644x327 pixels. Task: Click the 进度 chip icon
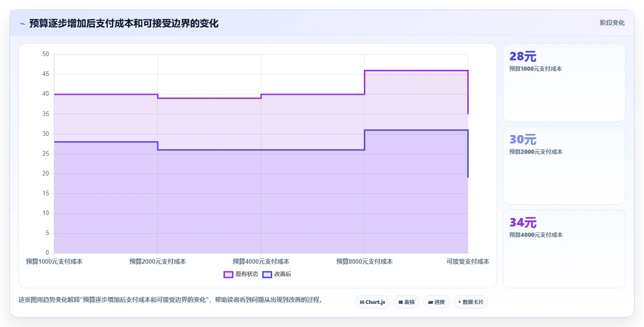tap(430, 302)
